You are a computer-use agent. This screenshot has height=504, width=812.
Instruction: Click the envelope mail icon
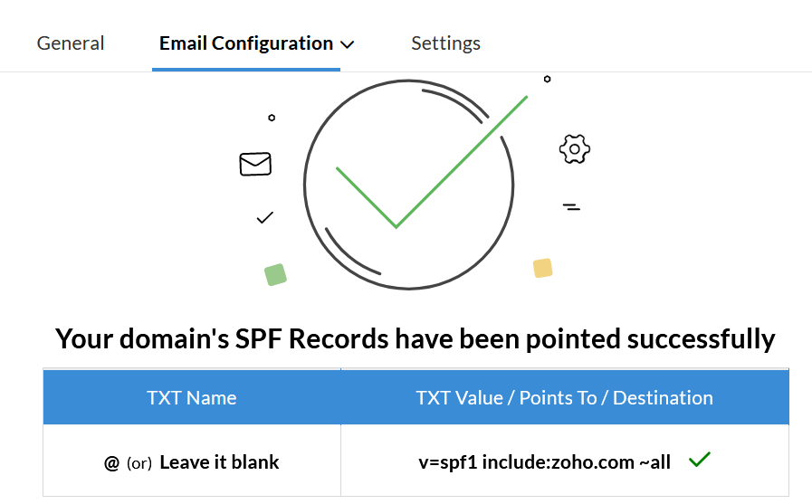pyautogui.click(x=255, y=164)
